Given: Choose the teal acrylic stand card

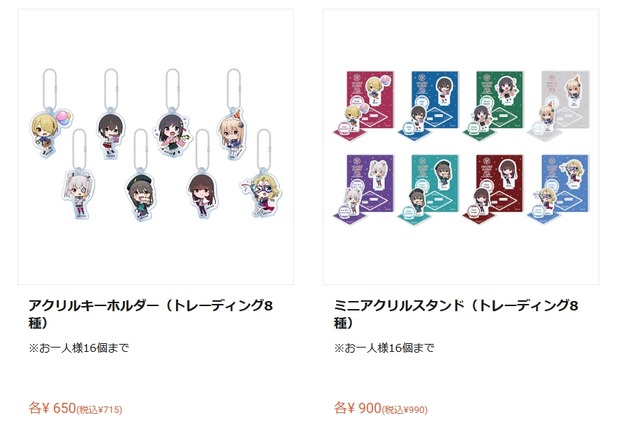Looking at the screenshot, I should pyautogui.click(x=429, y=189).
